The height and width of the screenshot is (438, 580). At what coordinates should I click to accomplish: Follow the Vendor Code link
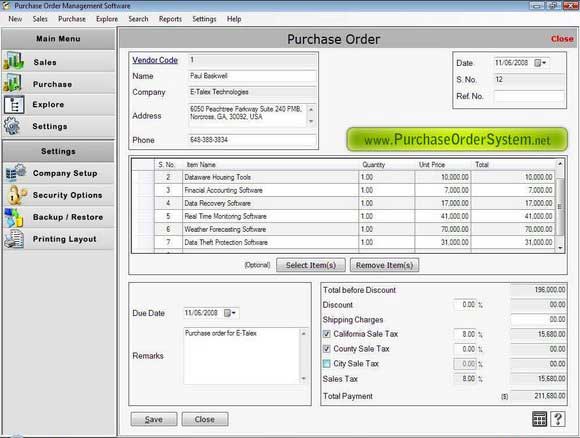point(155,60)
